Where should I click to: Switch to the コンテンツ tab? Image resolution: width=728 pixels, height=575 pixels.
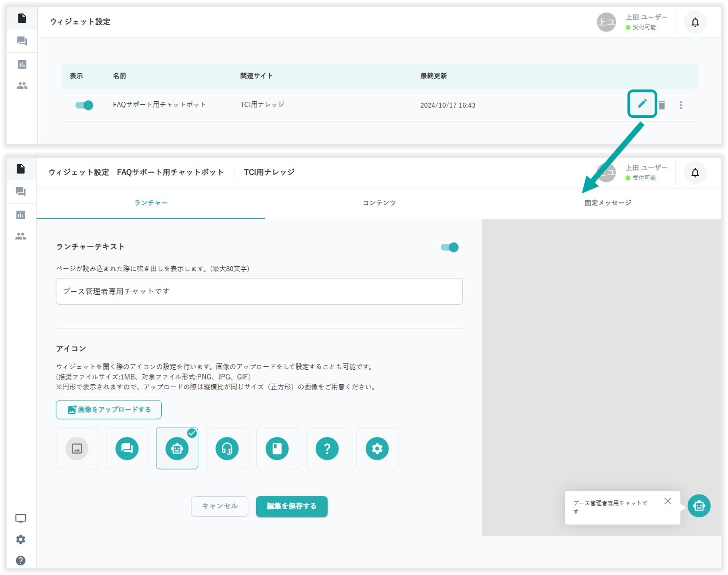[379, 203]
